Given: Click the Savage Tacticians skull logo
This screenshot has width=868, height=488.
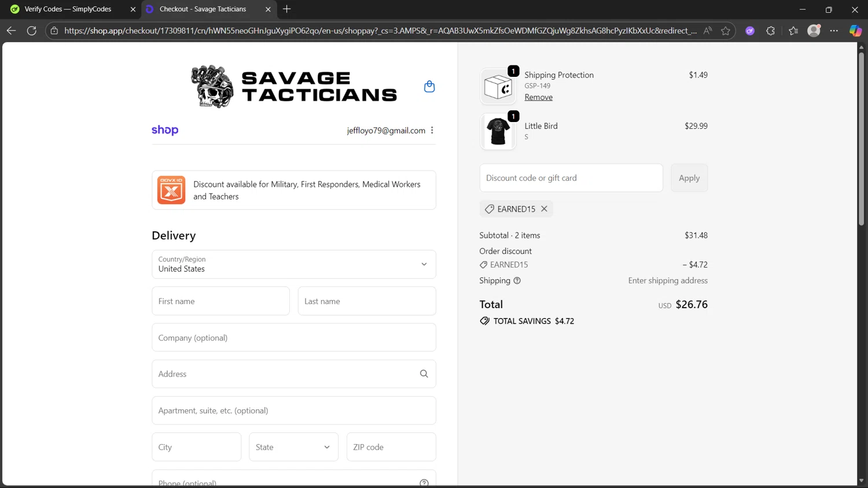Looking at the screenshot, I should click(x=294, y=87).
